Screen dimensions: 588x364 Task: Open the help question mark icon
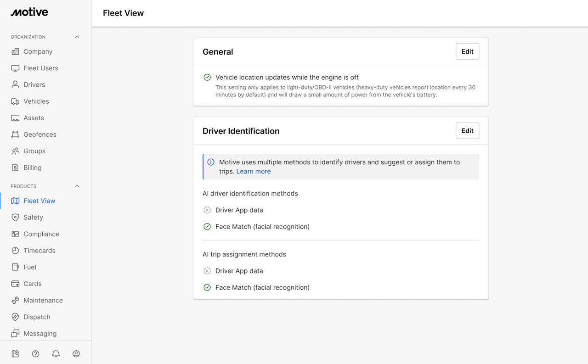click(35, 353)
